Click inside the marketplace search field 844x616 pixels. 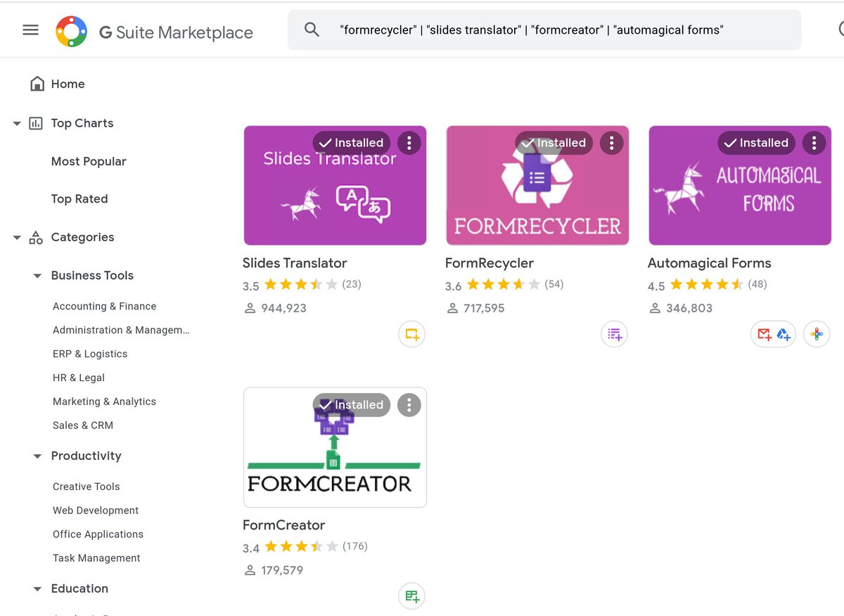(x=544, y=30)
